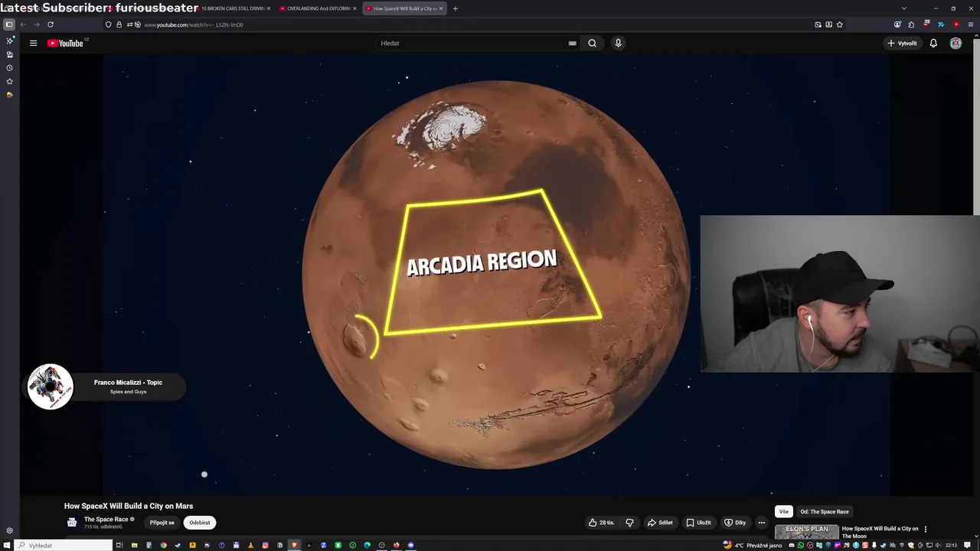Select the Vše filter chip
The width and height of the screenshot is (980, 551).
(783, 511)
